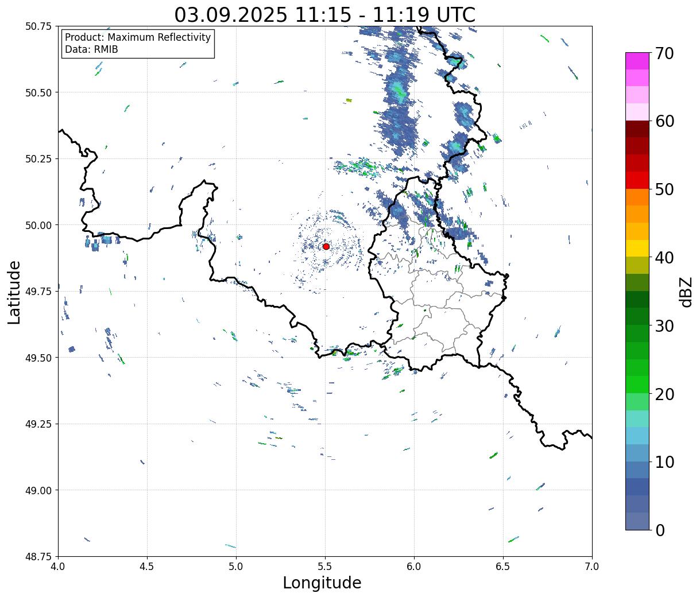
Task: Click the orange swatch just below 50 dBZ
Action: [637, 197]
